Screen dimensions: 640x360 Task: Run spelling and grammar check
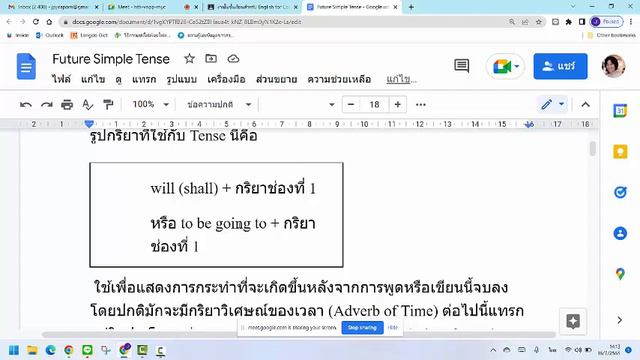coord(87,105)
